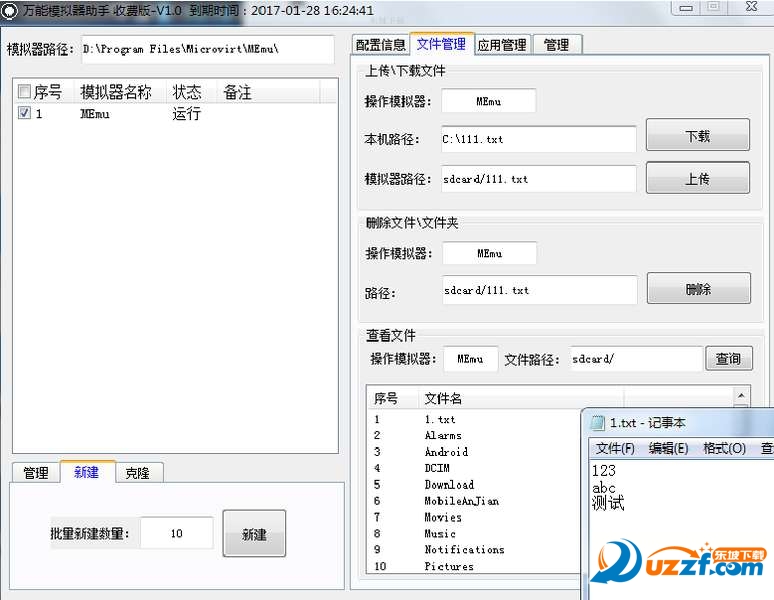Open the 文件(F) menu in Notepad
The height and width of the screenshot is (600, 774).
(615, 448)
